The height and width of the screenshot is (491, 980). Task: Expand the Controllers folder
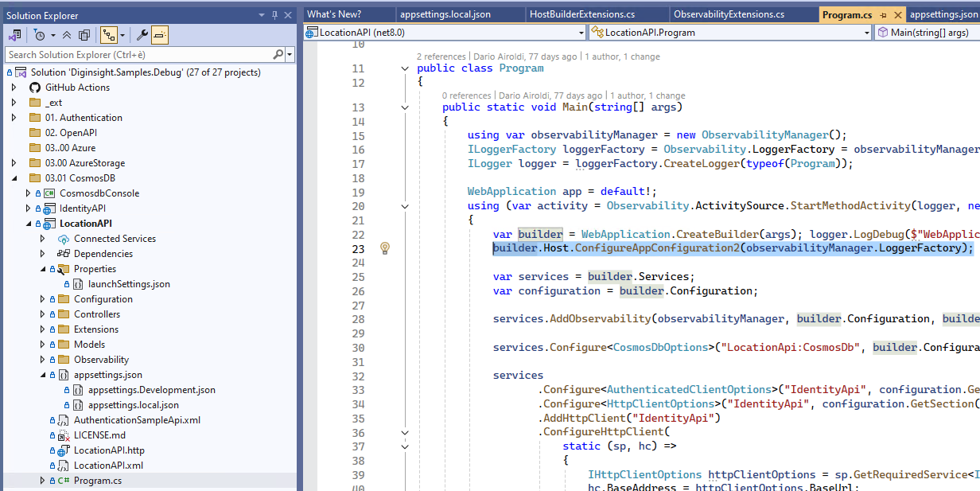tap(43, 314)
